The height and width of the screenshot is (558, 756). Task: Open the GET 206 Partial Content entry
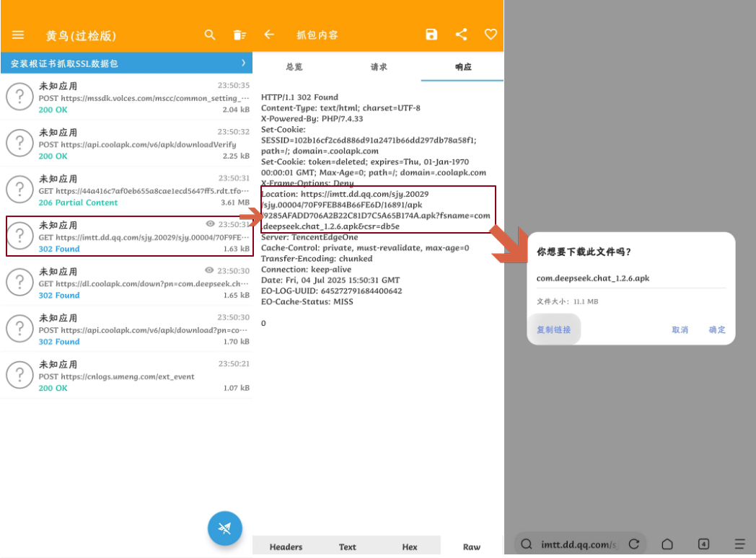127,190
